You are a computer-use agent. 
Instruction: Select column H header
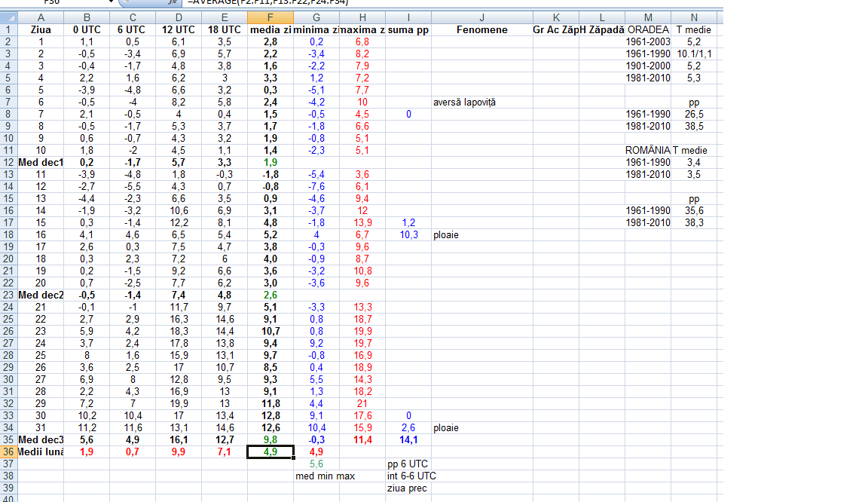point(362,18)
